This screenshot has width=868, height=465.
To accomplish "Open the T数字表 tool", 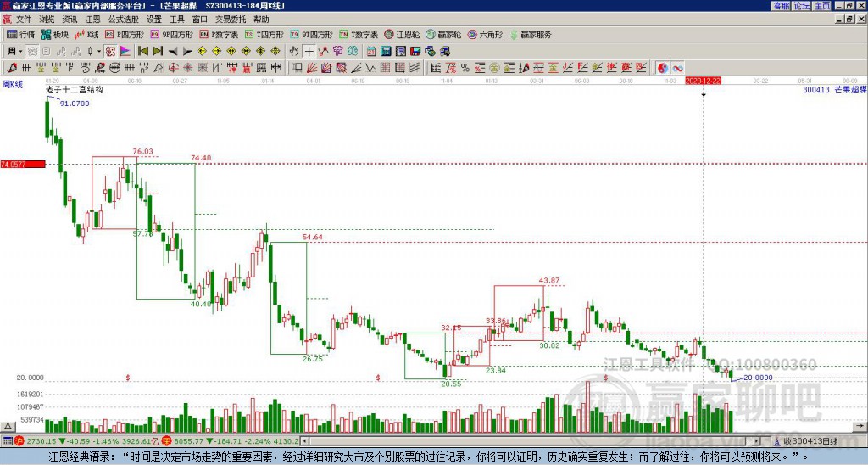I will point(359,34).
